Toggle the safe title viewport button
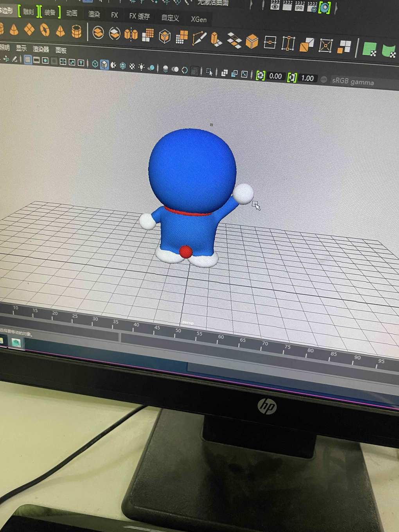Viewport: 399px width, 532px height. [x=81, y=62]
